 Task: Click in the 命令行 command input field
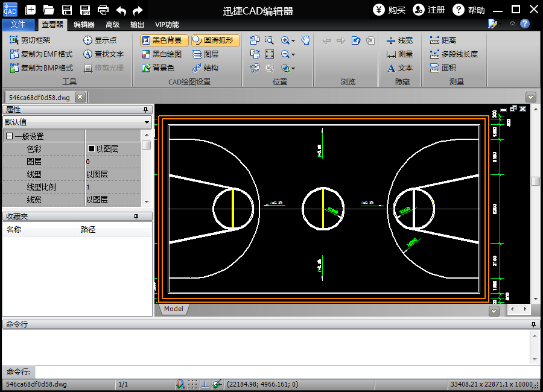[284, 372]
